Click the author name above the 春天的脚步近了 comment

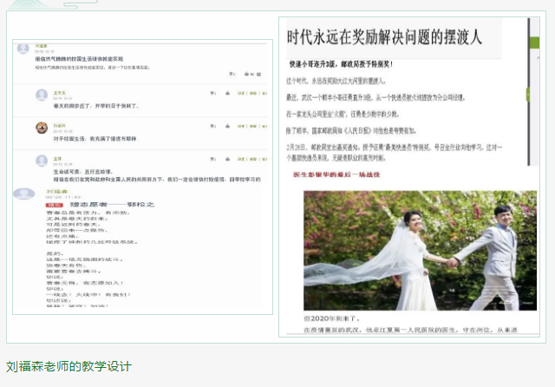coord(59,93)
